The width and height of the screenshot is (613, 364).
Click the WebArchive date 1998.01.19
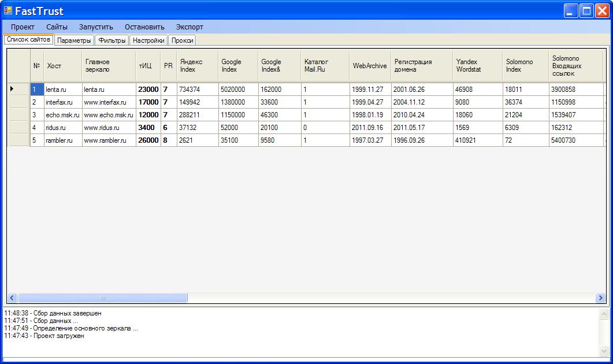[x=370, y=115]
